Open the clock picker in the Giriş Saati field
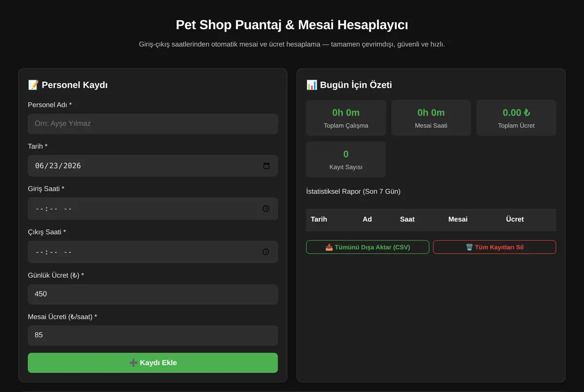The width and height of the screenshot is (584, 392). tap(266, 209)
